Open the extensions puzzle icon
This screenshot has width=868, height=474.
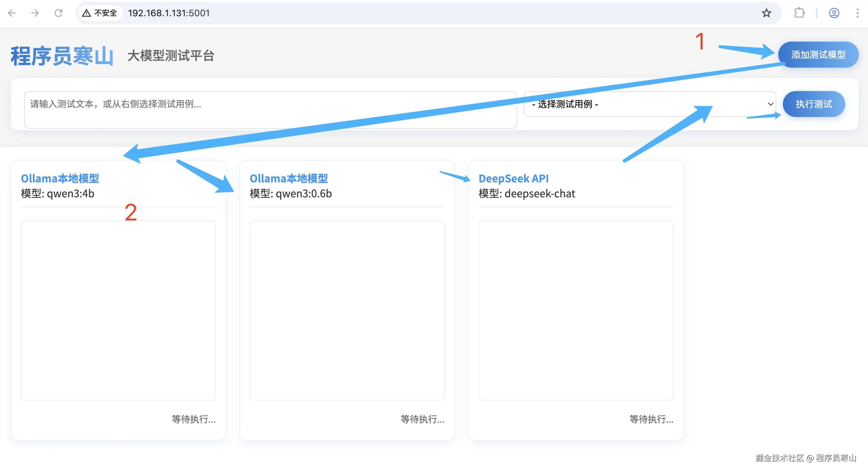(799, 13)
